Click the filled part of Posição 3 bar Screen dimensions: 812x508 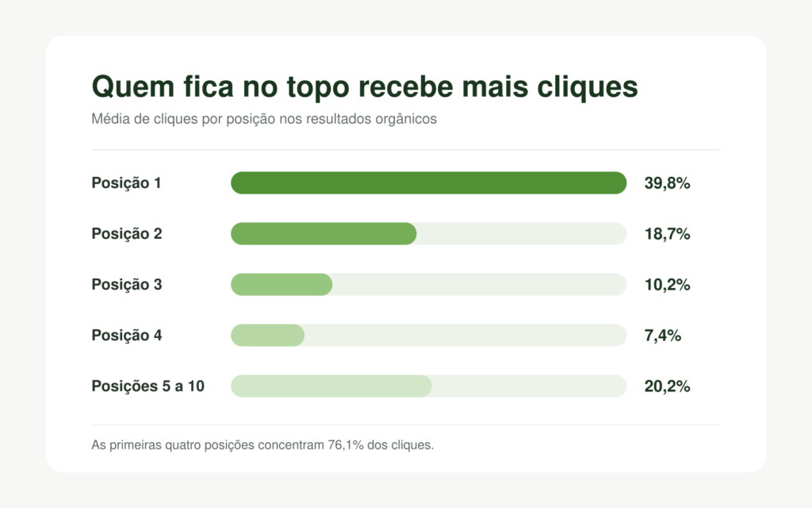coord(282,285)
